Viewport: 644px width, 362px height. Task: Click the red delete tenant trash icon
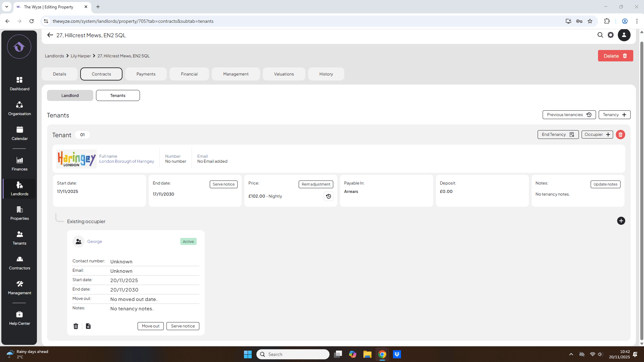coord(620,135)
